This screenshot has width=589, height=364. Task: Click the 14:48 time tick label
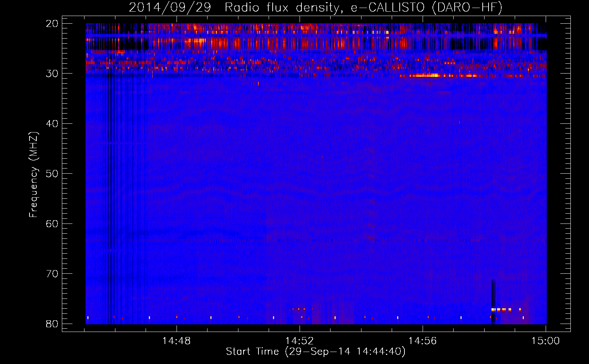[x=177, y=341]
